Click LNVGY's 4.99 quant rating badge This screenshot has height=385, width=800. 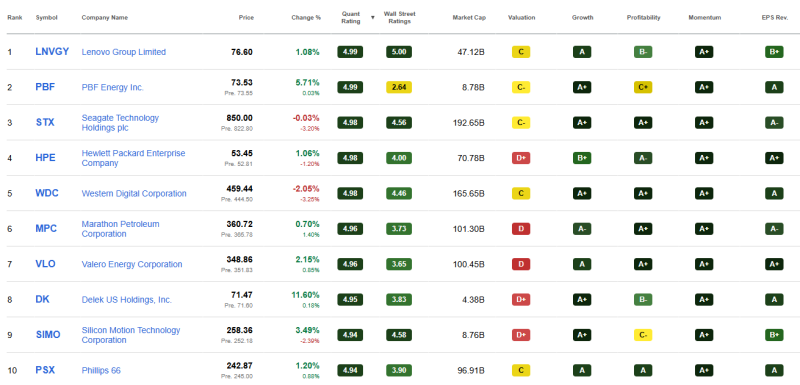pyautogui.click(x=350, y=52)
